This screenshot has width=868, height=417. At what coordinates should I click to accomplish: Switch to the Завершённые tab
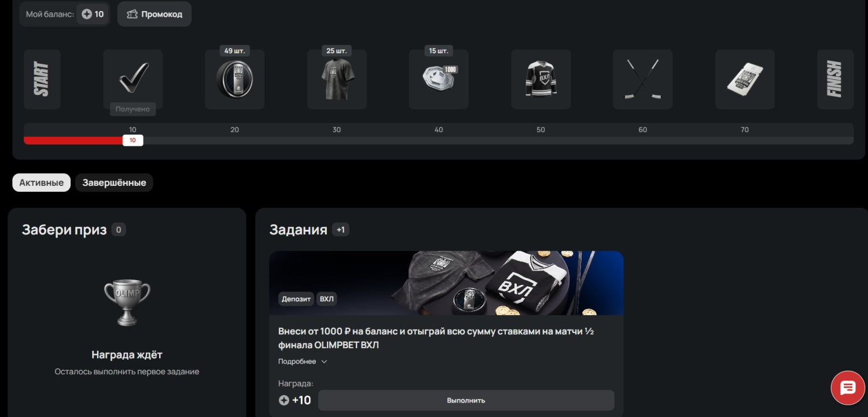(114, 182)
